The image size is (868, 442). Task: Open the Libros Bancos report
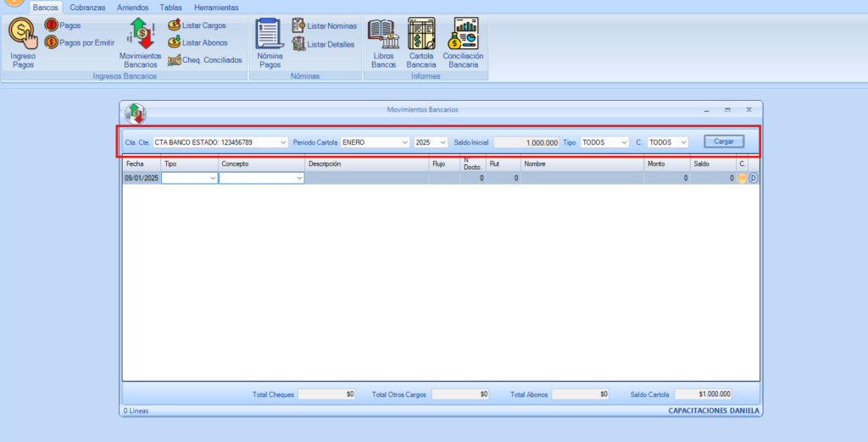[383, 42]
